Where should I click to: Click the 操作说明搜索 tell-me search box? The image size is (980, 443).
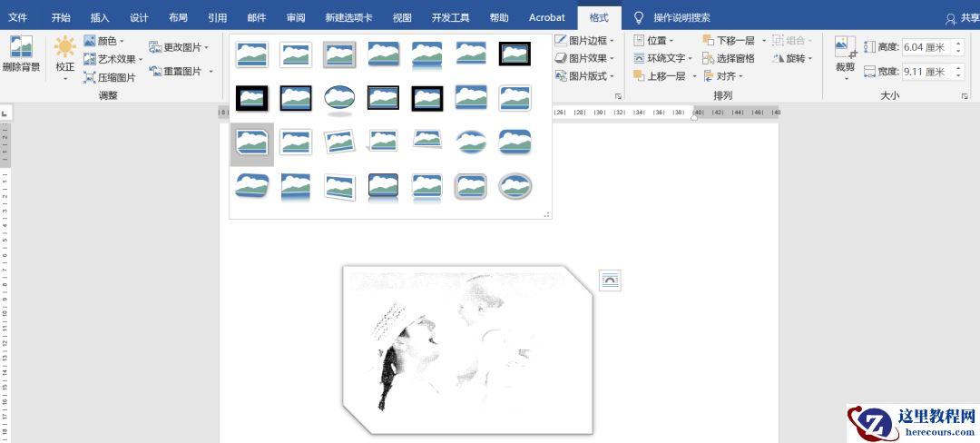tap(681, 17)
